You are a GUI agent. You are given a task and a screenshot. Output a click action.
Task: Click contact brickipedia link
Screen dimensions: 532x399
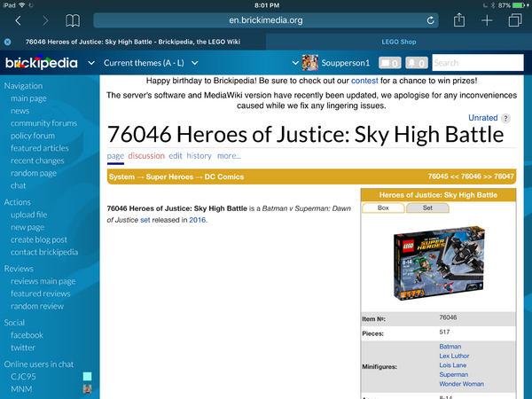click(44, 252)
